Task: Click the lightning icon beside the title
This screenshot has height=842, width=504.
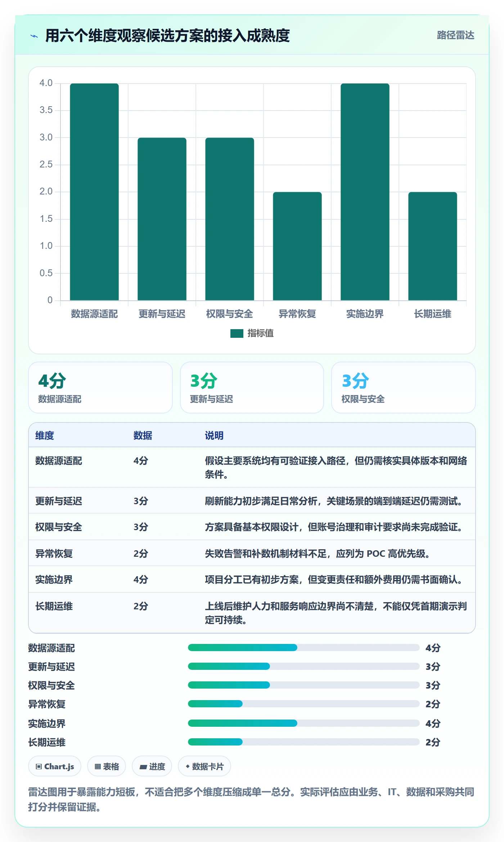Action: pos(34,36)
